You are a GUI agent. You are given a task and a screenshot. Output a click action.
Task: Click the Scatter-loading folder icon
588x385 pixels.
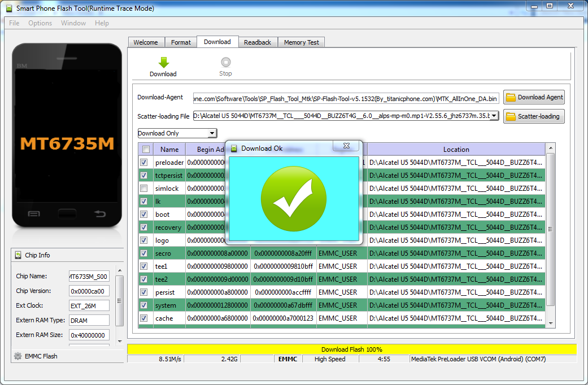pos(511,117)
